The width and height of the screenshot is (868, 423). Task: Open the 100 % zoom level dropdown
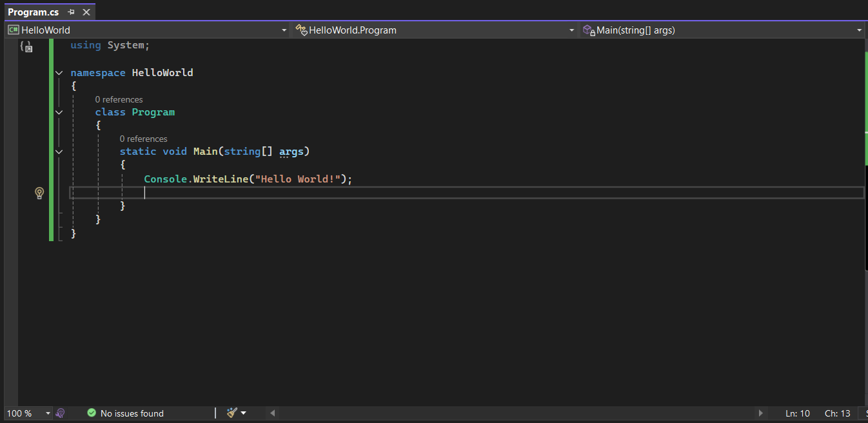48,413
